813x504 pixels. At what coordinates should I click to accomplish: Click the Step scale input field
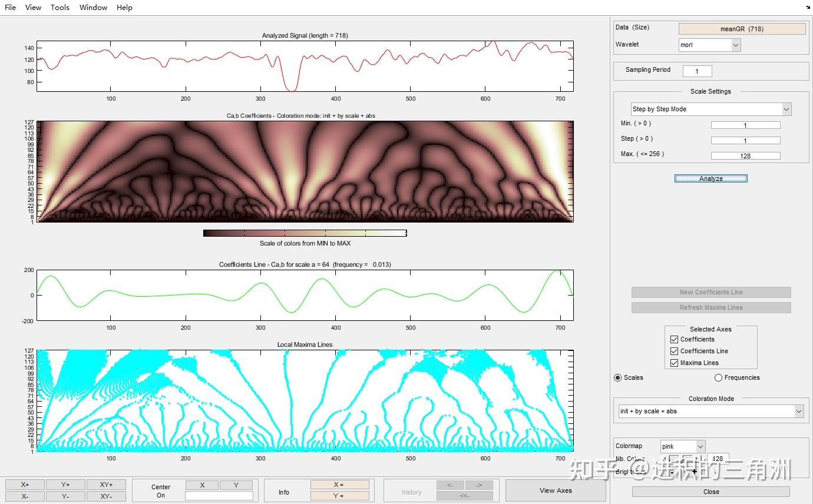coord(745,140)
